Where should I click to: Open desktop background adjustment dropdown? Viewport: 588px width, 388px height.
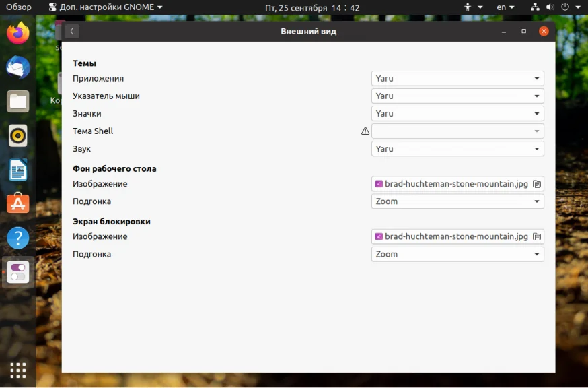457,201
